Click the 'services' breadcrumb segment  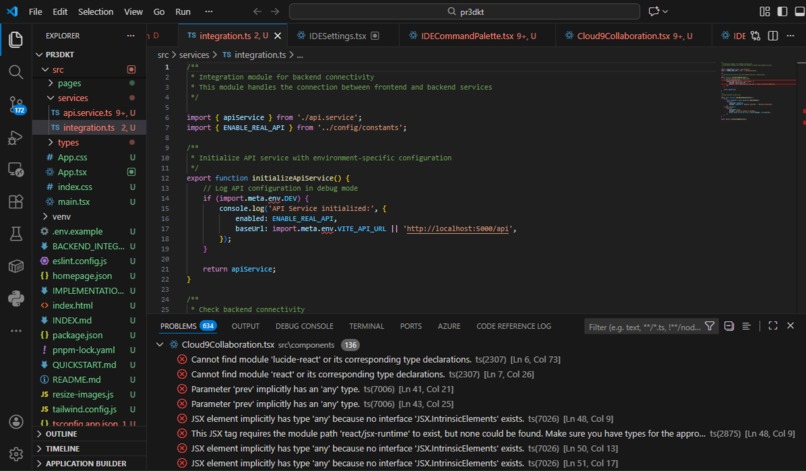pyautogui.click(x=194, y=55)
